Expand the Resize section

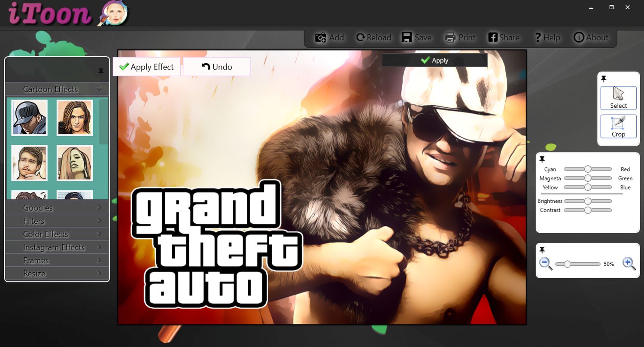[57, 274]
